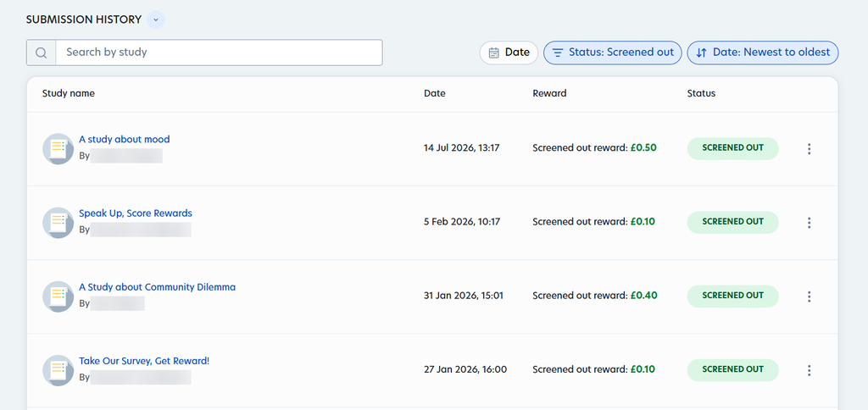Focus the Search by study field
The height and width of the screenshot is (410, 868).
click(x=219, y=53)
